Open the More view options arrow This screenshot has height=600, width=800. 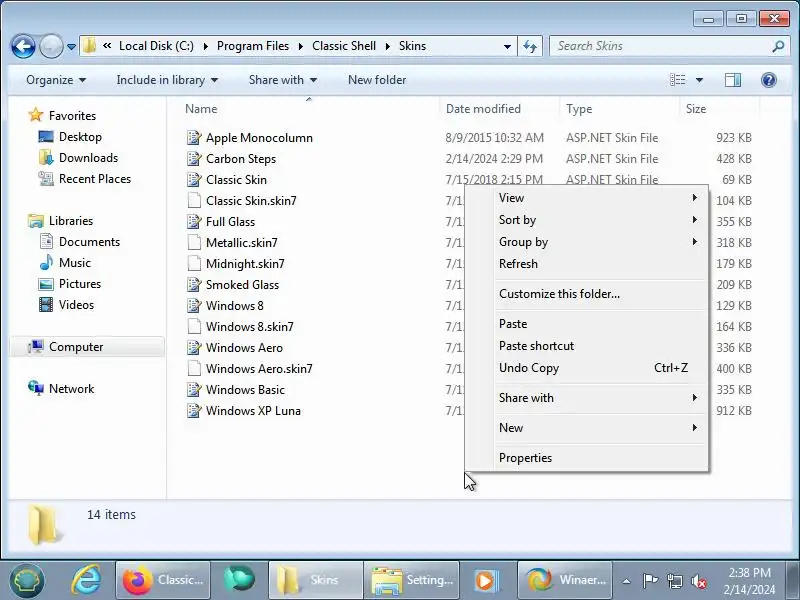click(699, 80)
